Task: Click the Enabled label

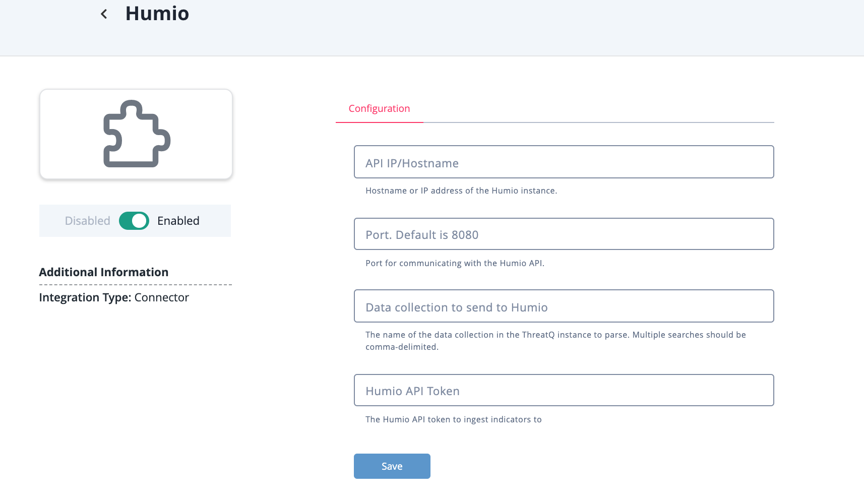Action: click(178, 221)
